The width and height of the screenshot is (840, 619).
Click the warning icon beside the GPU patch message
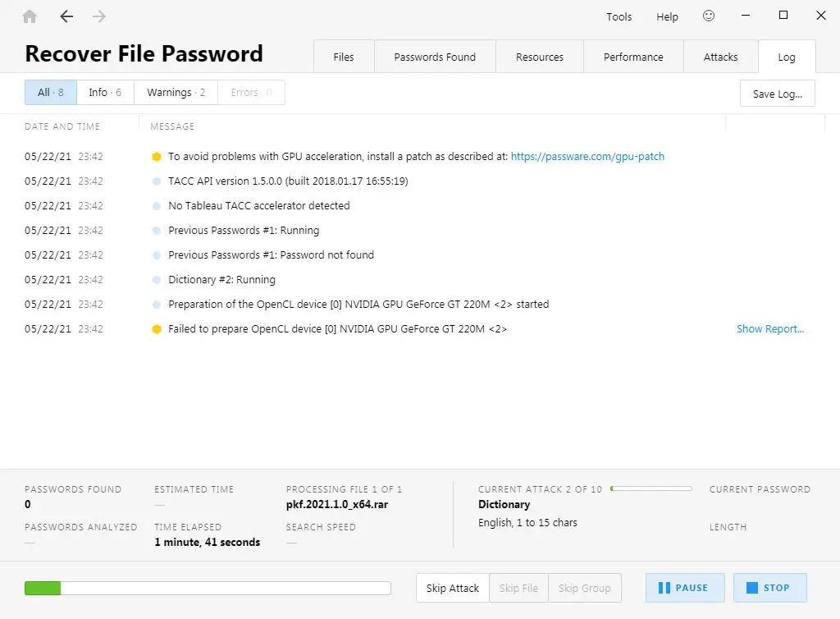click(156, 156)
